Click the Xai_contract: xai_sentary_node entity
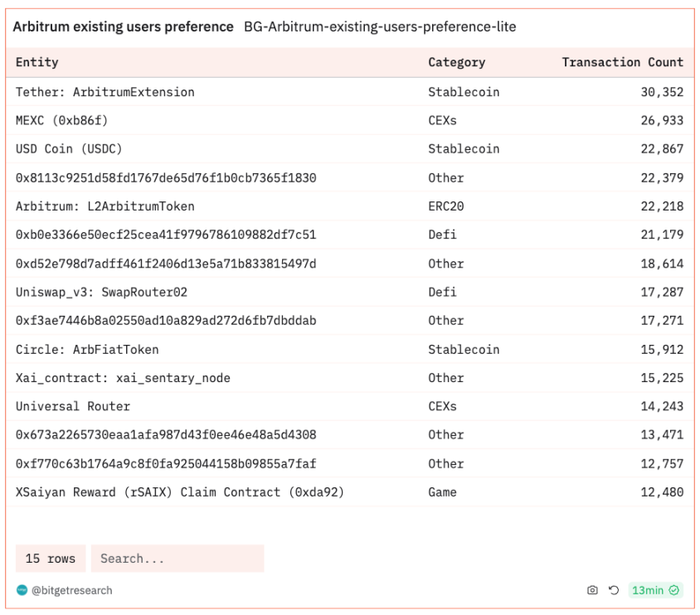 click(123, 378)
